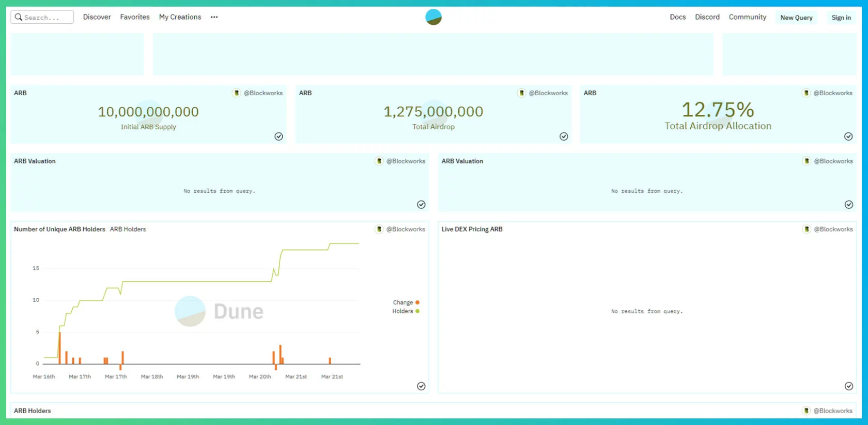Click @Blockworks on Unique ARB Holders chart

406,230
